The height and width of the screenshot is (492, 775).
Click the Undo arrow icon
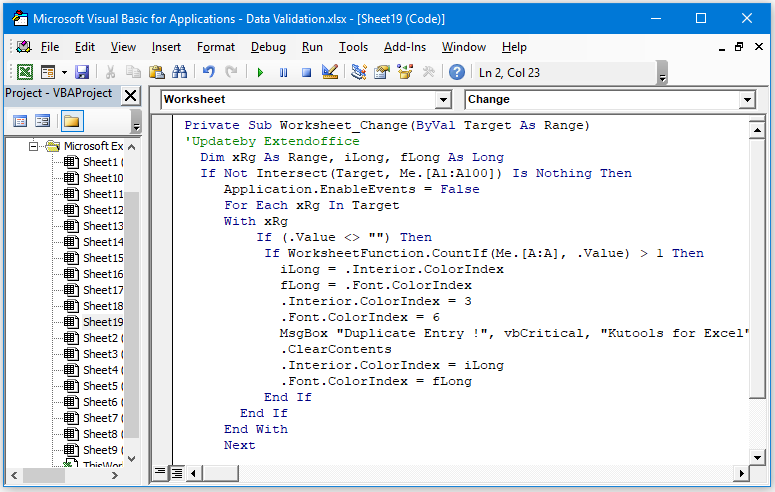[209, 72]
